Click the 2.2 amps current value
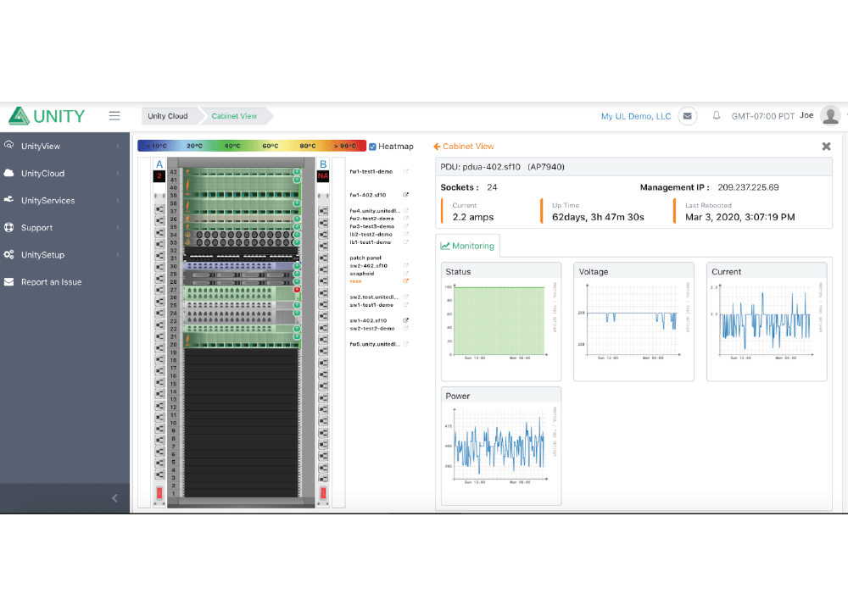848x616 pixels. click(473, 217)
